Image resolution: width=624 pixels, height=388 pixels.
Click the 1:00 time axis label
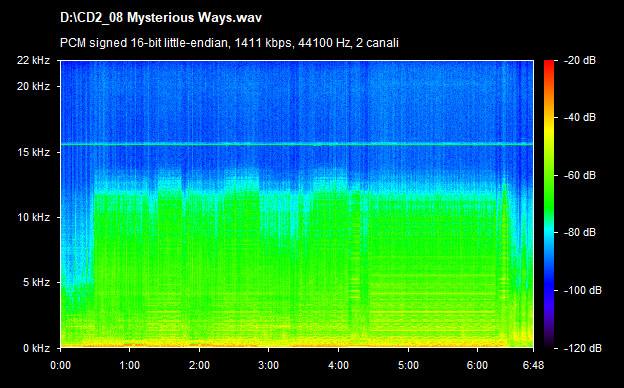tap(129, 365)
